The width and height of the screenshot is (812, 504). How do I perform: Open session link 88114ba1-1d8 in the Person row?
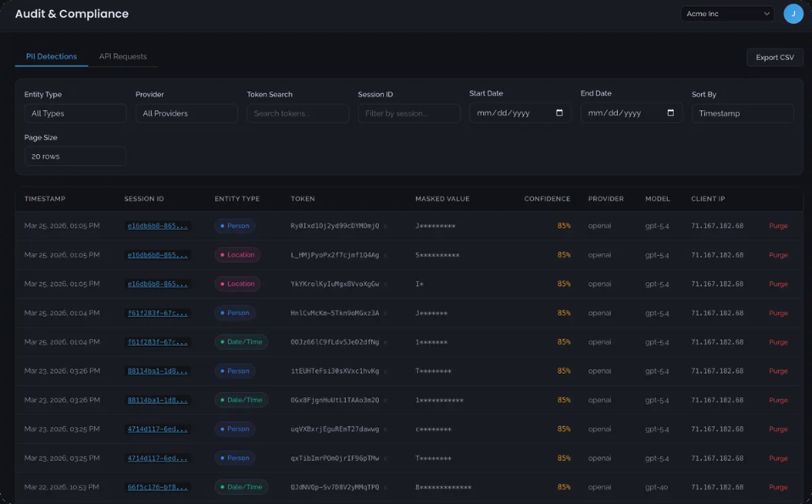[158, 370]
